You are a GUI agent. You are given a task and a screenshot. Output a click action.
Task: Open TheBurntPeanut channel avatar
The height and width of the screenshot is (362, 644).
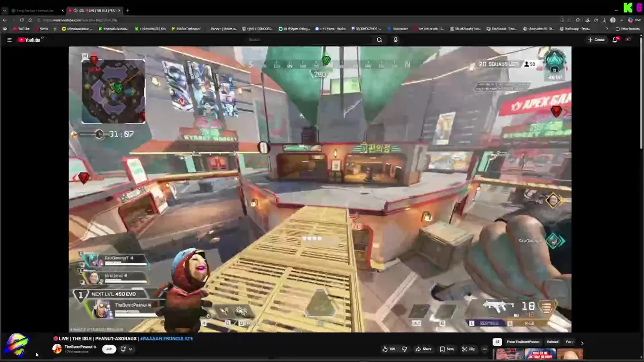click(x=57, y=349)
